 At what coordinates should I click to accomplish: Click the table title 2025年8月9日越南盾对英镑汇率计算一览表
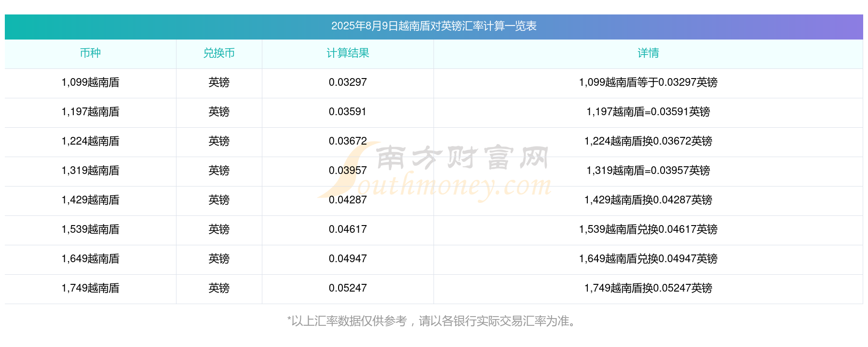click(434, 26)
